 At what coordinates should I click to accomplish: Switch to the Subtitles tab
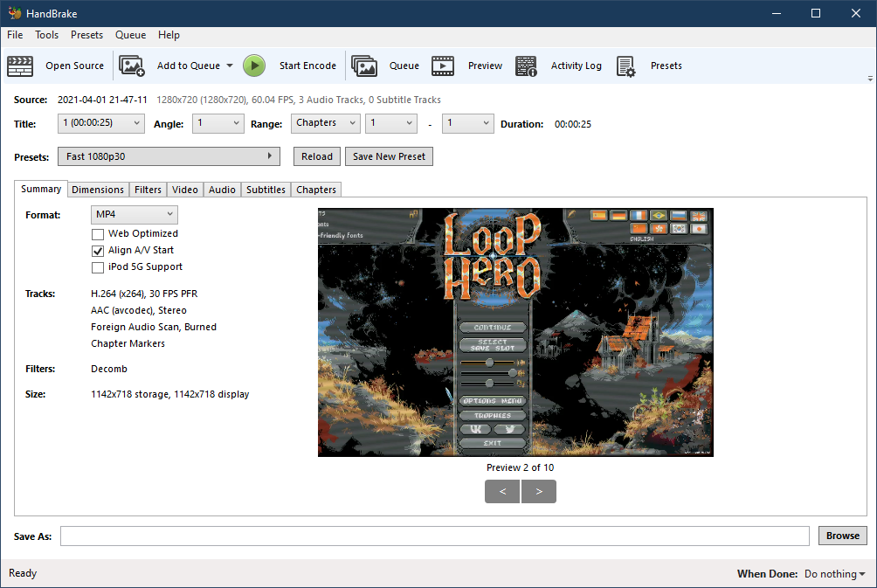tap(266, 190)
